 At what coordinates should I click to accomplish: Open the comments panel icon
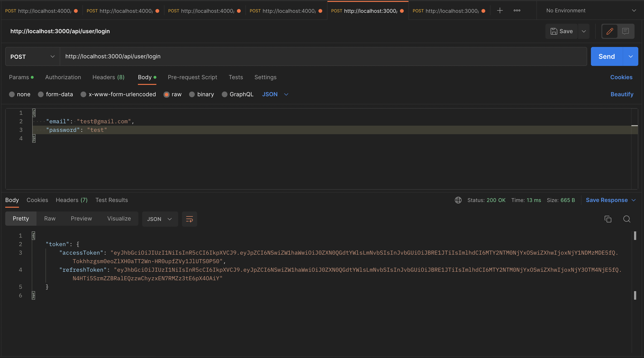point(626,31)
